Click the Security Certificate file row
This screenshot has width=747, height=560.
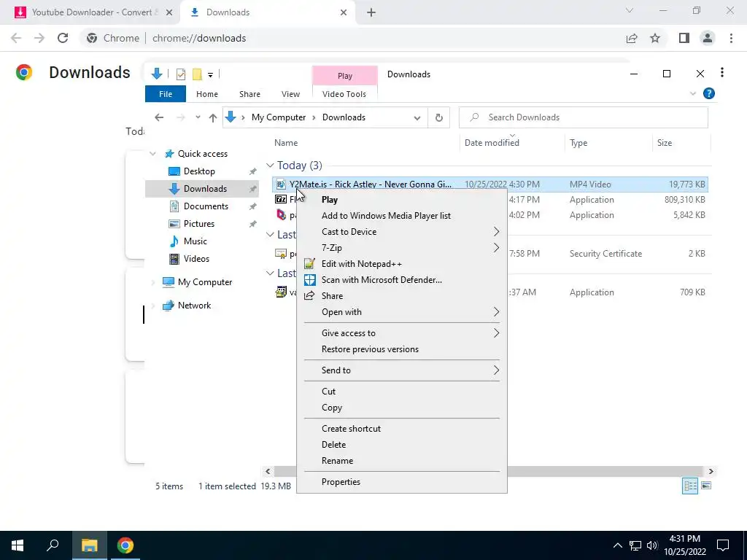click(490, 254)
